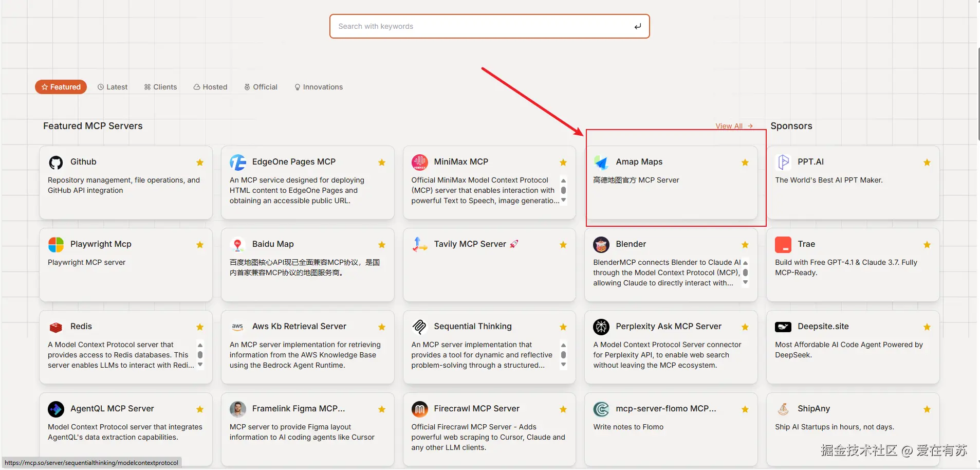Open the Amap Maps title link

click(x=639, y=161)
